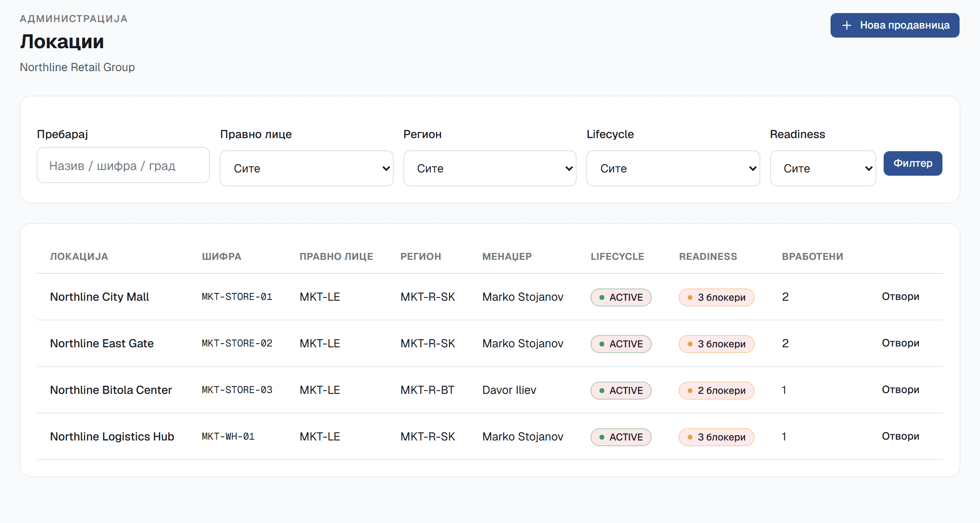Click the MKT-R-BT region cell
Screen dimensions: 980x523
click(x=427, y=390)
